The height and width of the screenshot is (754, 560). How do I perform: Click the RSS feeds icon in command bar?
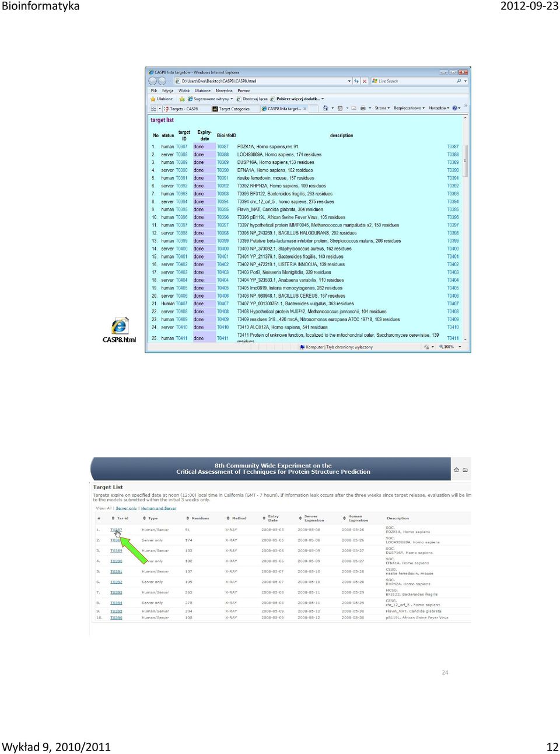[x=340, y=108]
